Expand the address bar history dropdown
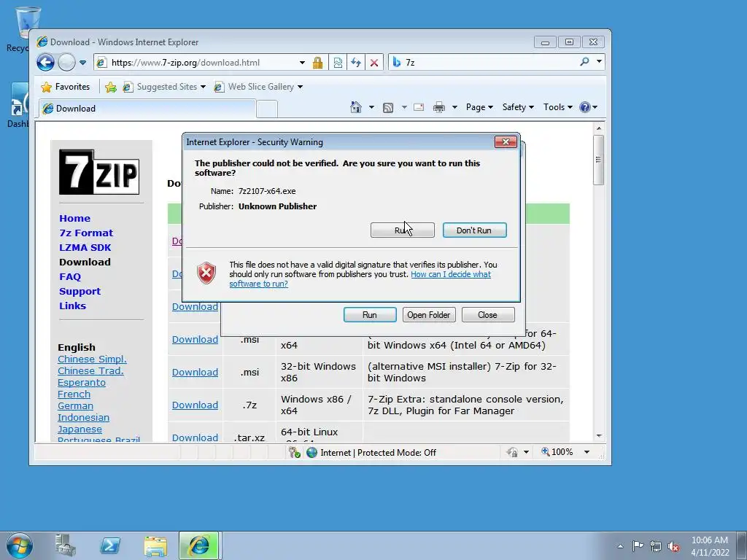 tap(302, 63)
